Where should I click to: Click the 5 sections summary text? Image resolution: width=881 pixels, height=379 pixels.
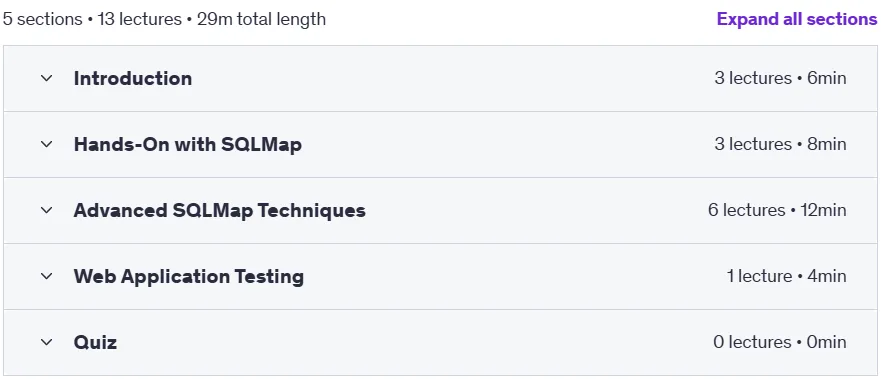43,19
